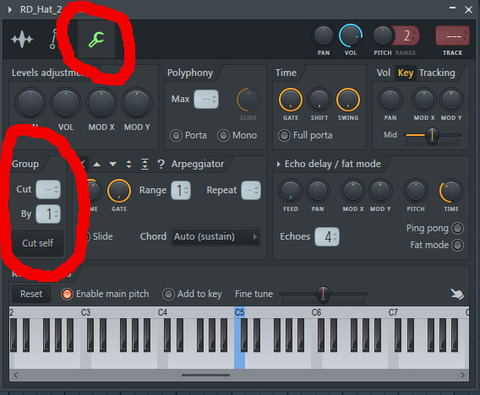This screenshot has height=395, width=480.
Task: Switch to Vol tracking tab
Action: click(x=383, y=73)
